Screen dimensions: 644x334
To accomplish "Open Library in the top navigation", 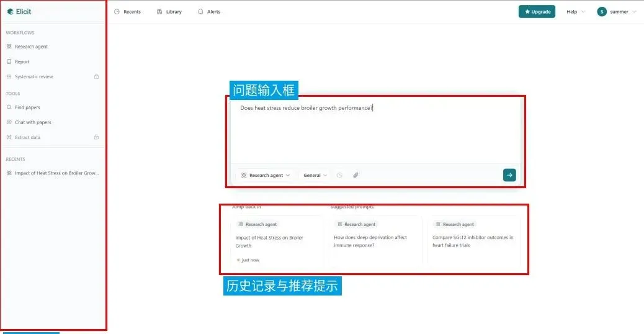I will [x=169, y=12].
